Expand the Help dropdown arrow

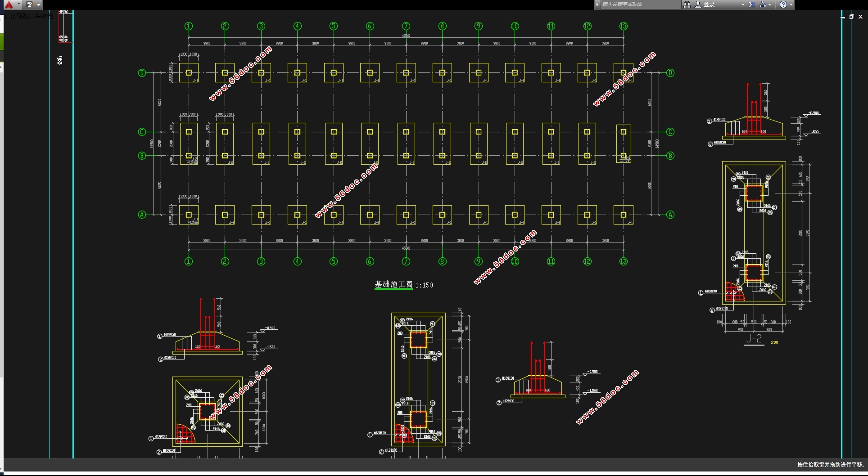(791, 4)
